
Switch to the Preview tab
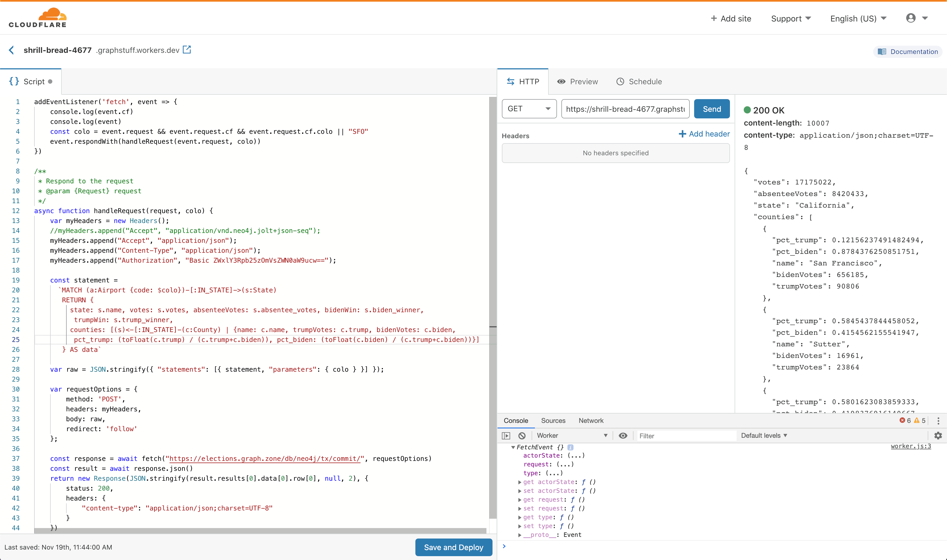578,81
